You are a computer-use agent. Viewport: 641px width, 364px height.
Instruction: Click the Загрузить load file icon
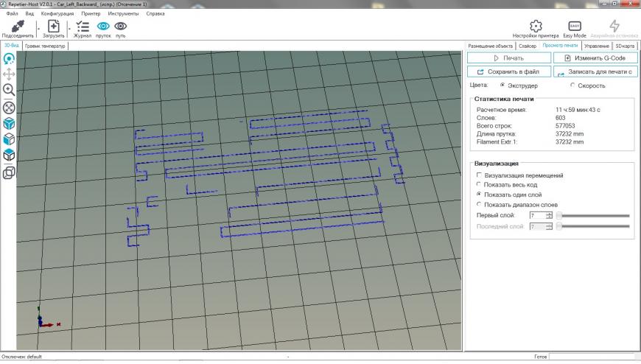tap(53, 26)
